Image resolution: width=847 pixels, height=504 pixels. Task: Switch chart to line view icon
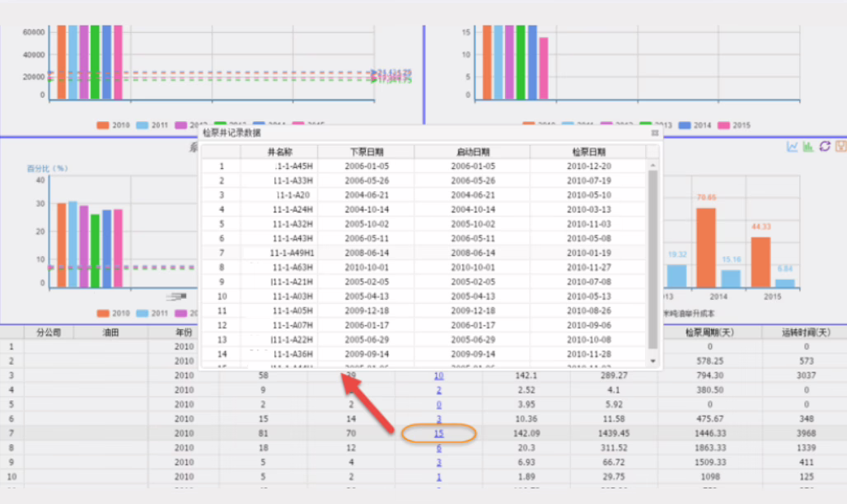tap(793, 146)
